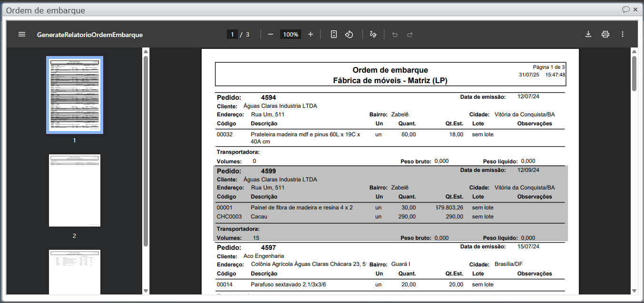Viewport: 644px width, 303px height.
Task: Click the document's right scrollbar down arrow
Action: (x=634, y=291)
